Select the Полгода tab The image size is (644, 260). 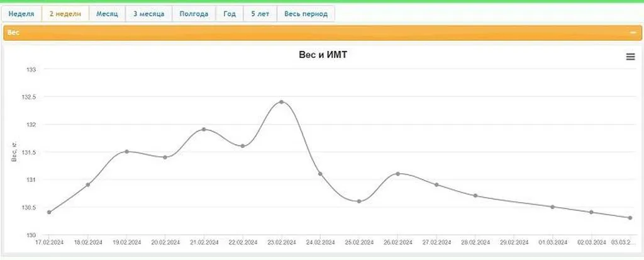pyautogui.click(x=194, y=14)
